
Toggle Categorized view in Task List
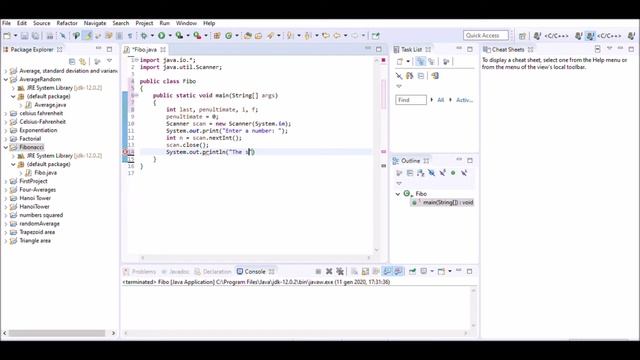[420, 62]
